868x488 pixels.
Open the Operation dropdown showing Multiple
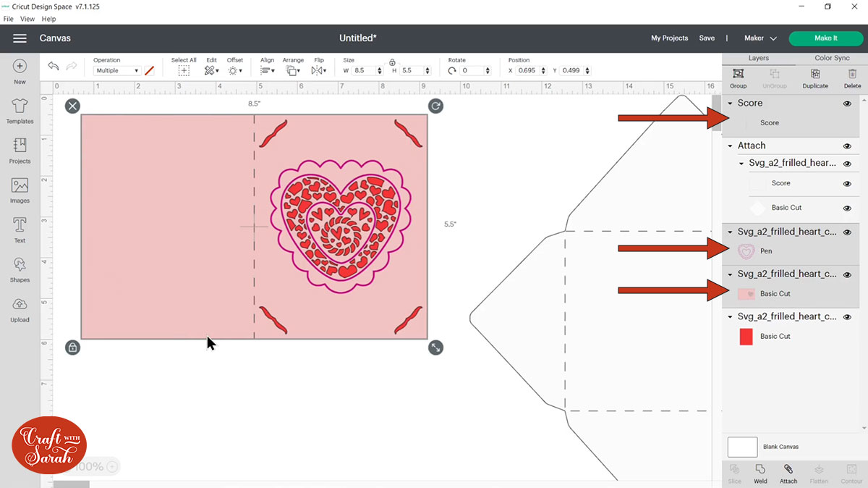click(116, 71)
